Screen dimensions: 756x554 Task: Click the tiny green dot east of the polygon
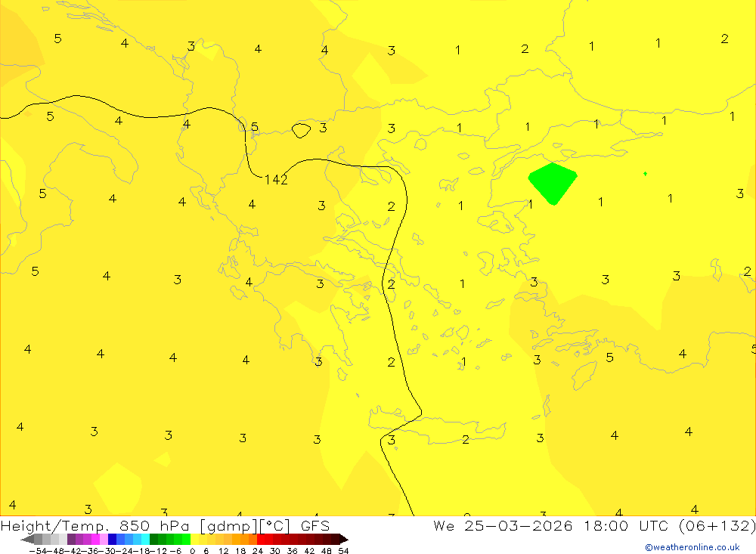[645, 174]
